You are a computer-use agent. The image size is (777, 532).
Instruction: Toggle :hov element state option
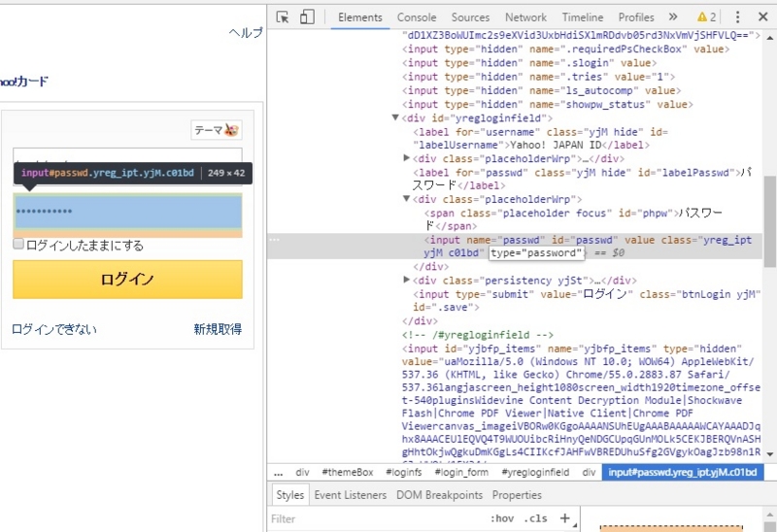(502, 518)
